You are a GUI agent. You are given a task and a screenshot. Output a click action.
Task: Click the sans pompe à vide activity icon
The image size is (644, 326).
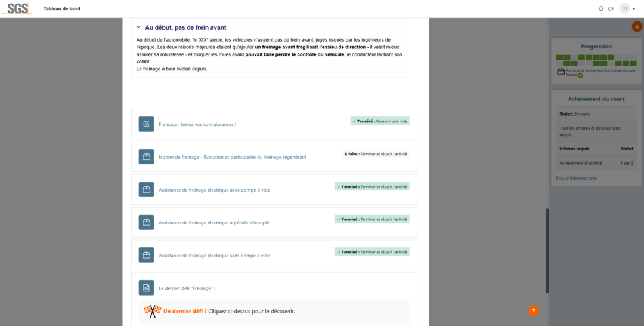(146, 256)
